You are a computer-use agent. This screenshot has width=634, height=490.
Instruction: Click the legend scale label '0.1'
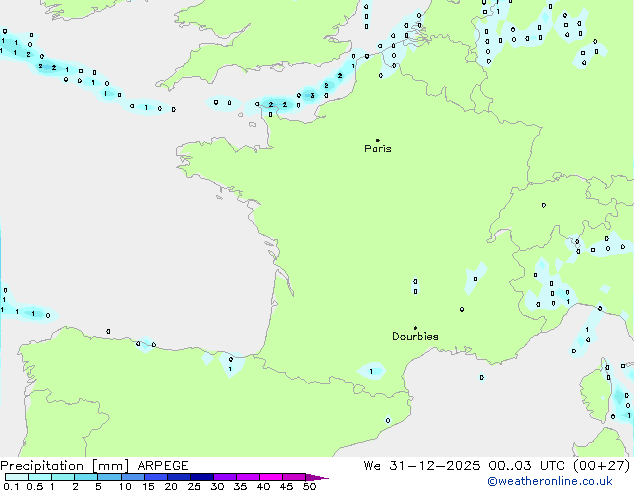(x=11, y=486)
